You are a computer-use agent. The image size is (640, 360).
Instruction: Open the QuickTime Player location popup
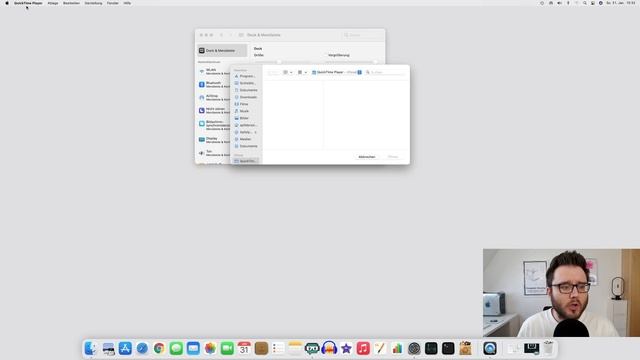coord(337,72)
